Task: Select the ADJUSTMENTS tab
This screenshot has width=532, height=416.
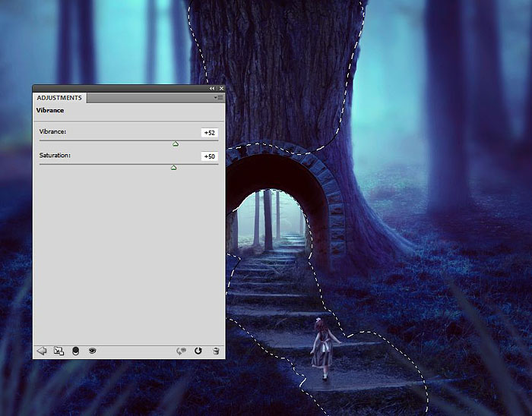Action: coord(59,98)
